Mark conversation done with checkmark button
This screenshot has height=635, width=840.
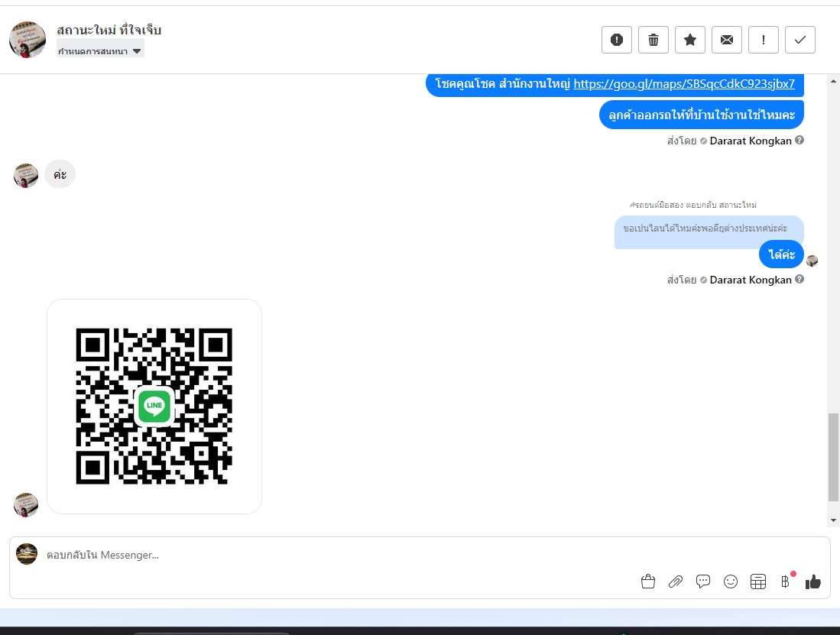click(800, 40)
